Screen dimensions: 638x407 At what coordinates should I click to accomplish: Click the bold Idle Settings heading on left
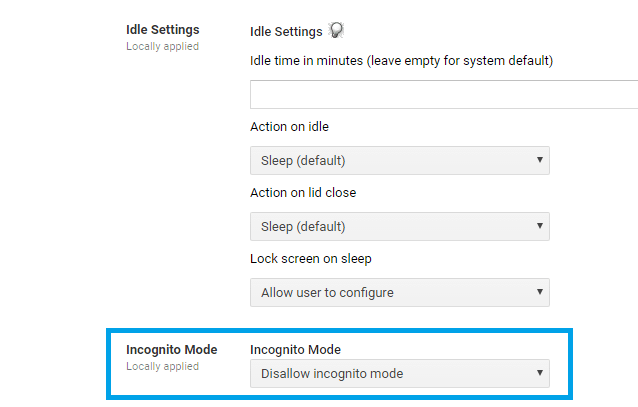pyautogui.click(x=163, y=30)
